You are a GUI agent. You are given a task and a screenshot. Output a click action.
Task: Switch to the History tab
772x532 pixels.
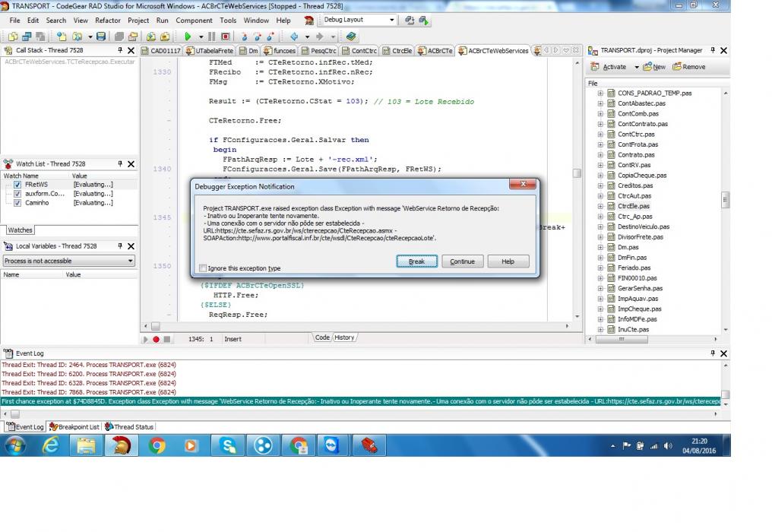(344, 337)
